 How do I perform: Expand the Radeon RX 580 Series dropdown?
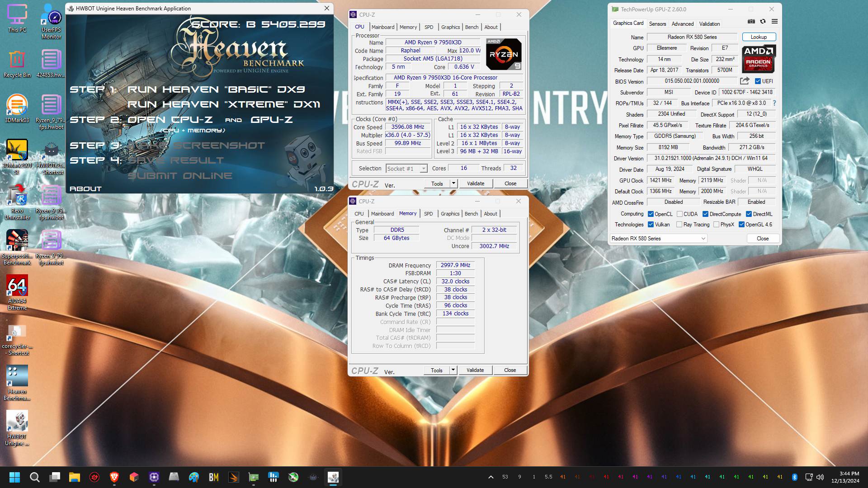click(658, 239)
